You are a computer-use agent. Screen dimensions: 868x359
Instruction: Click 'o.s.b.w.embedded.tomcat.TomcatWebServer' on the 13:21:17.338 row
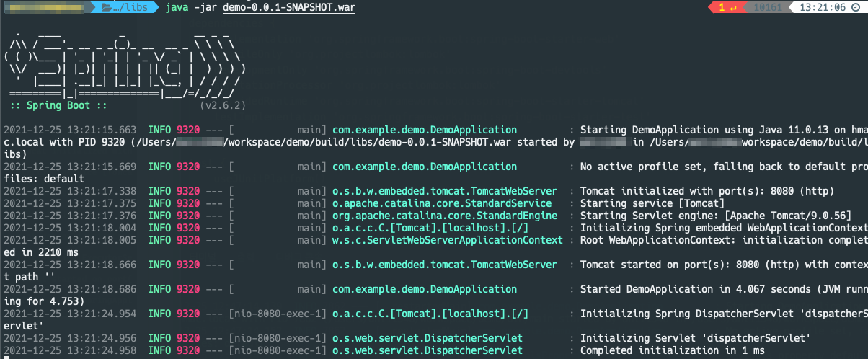pos(445,191)
